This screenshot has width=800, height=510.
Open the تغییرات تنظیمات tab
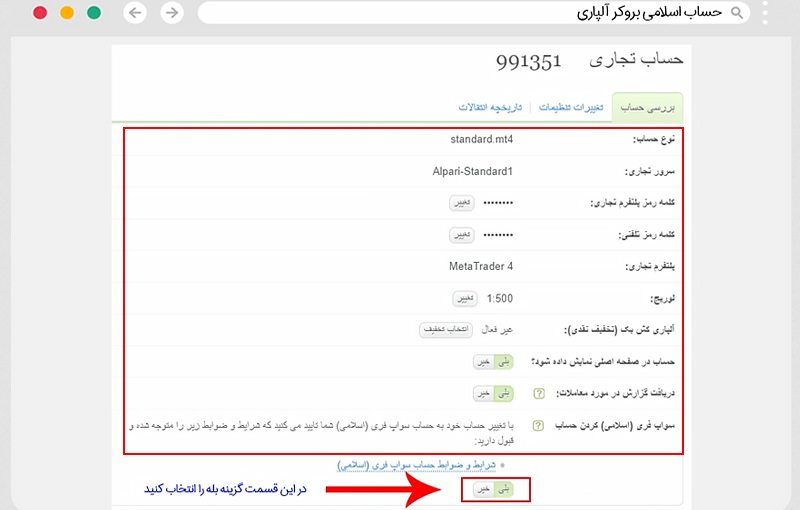click(x=571, y=108)
